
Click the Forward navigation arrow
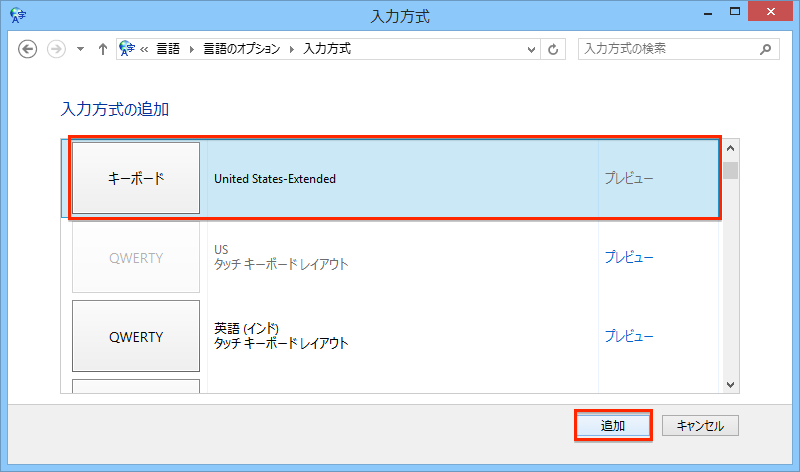[x=56, y=49]
